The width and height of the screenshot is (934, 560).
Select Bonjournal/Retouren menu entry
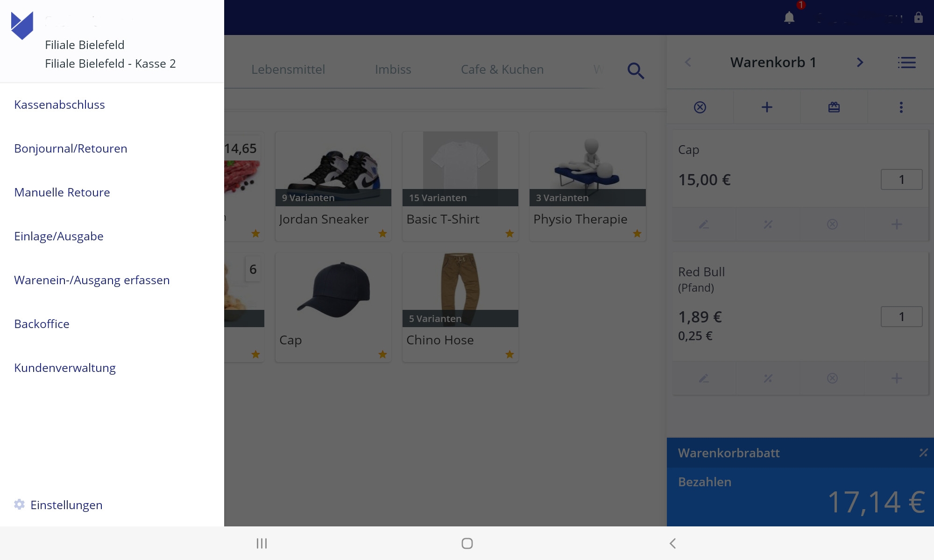point(71,148)
